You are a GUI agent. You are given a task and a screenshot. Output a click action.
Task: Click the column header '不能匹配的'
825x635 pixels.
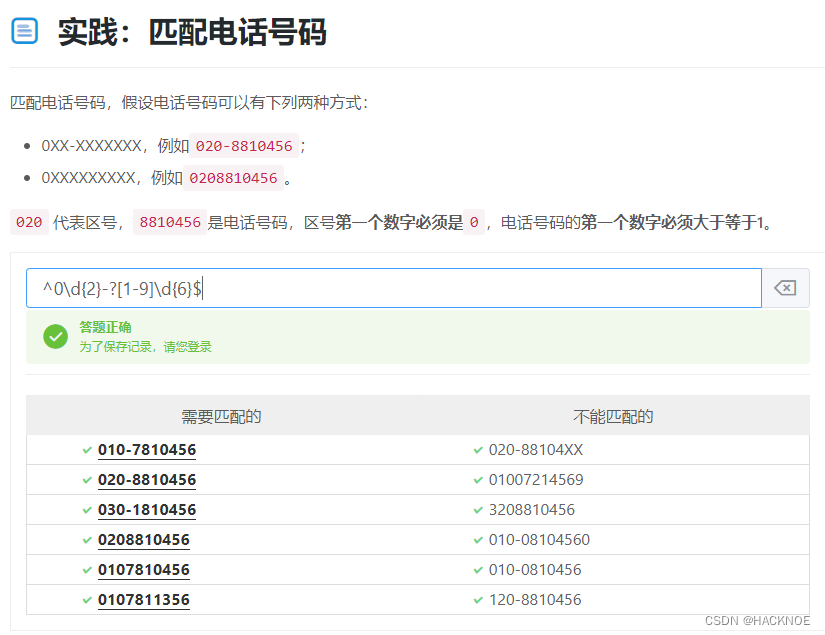[613, 417]
